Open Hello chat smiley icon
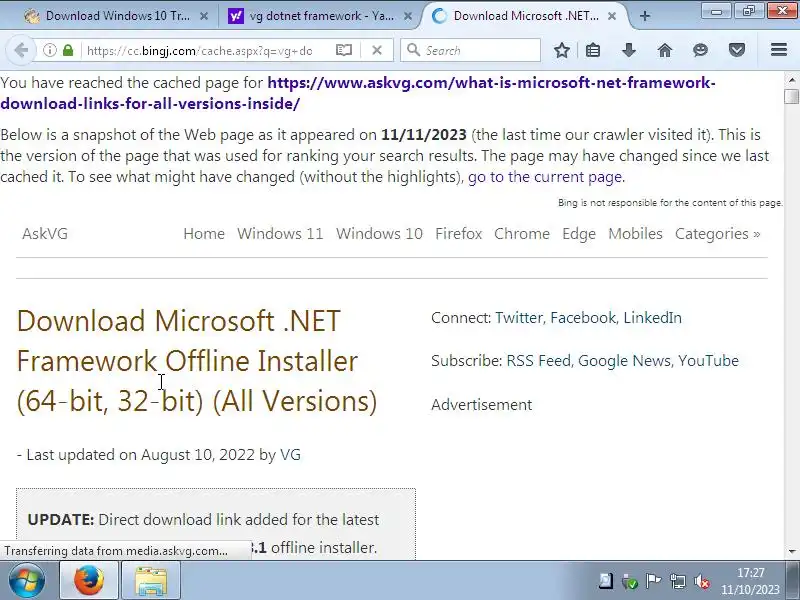 click(701, 50)
